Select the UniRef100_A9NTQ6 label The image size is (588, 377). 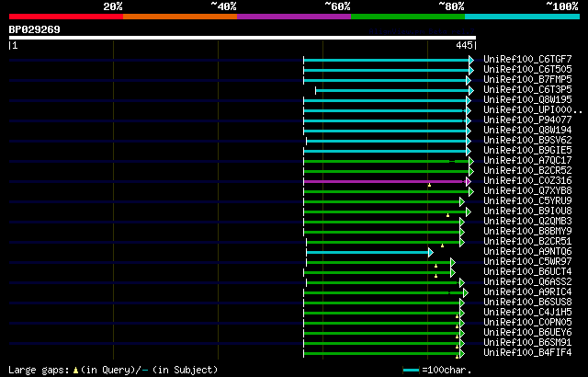tap(527, 252)
